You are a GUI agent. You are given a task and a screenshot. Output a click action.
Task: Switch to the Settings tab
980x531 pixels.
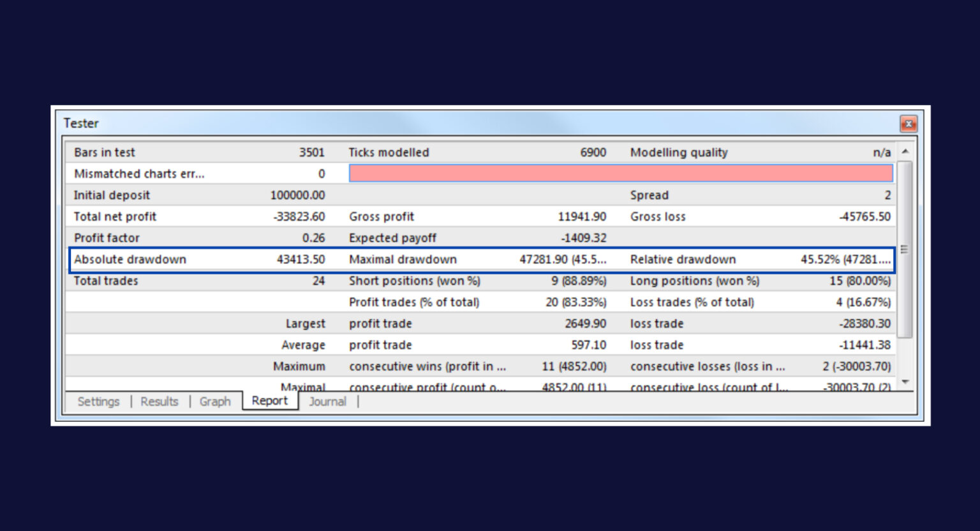click(x=98, y=401)
